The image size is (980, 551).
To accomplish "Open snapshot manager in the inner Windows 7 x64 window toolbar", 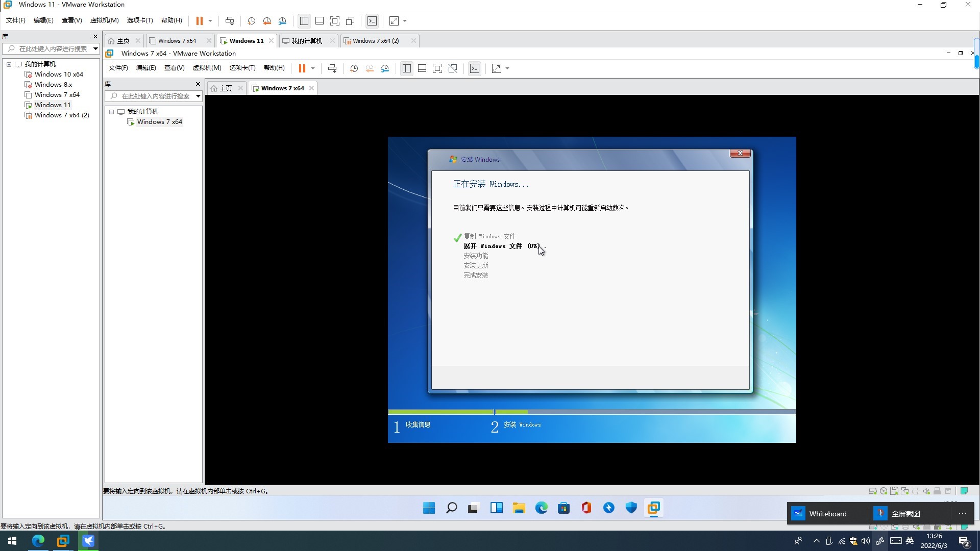I will 385,68.
